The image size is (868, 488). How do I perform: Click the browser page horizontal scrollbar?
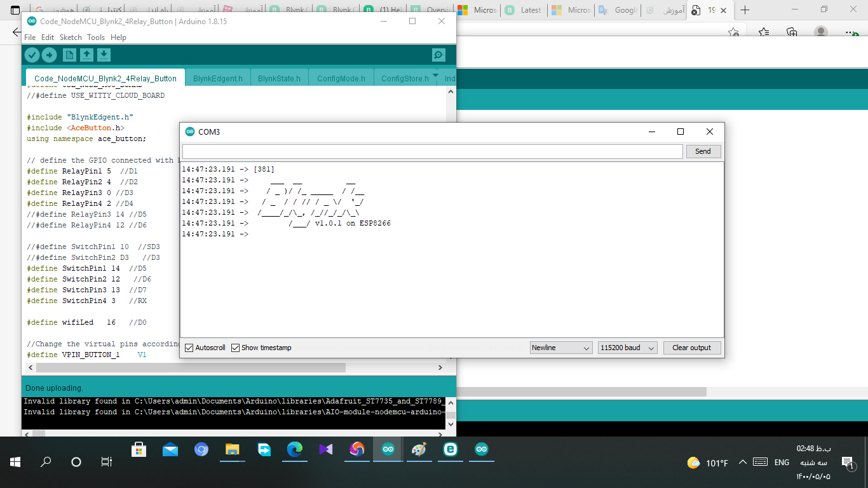(581, 391)
